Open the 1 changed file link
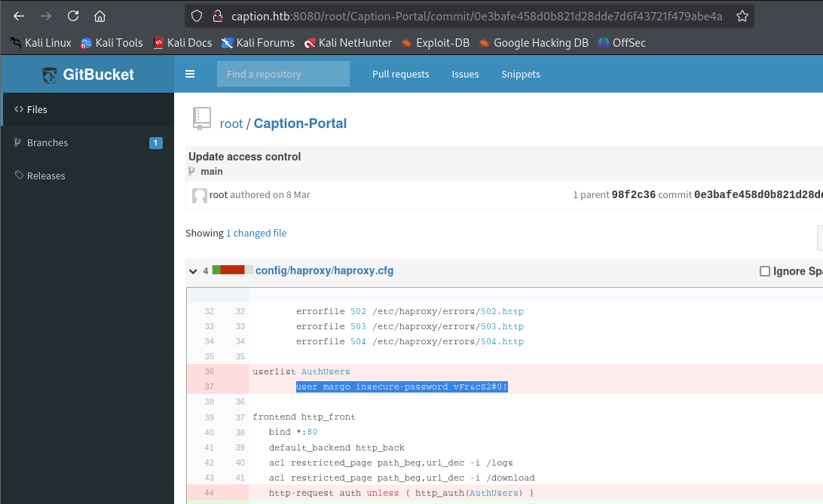The image size is (823, 504). click(256, 234)
